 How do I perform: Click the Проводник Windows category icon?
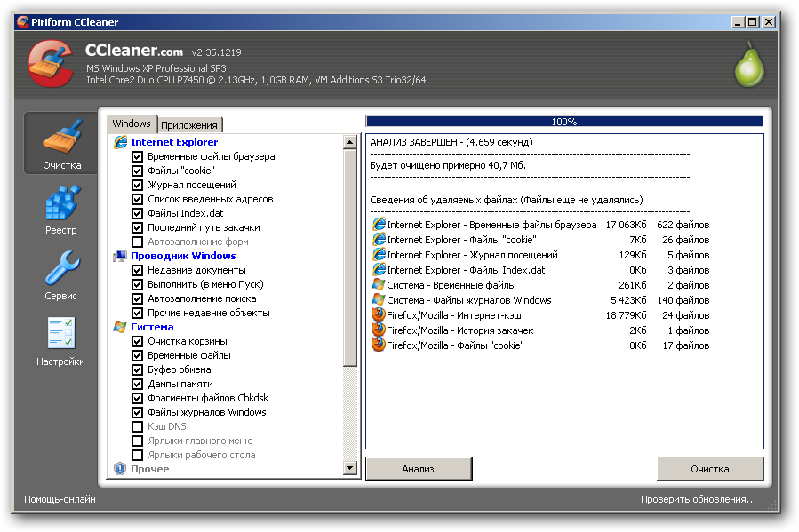(120, 256)
